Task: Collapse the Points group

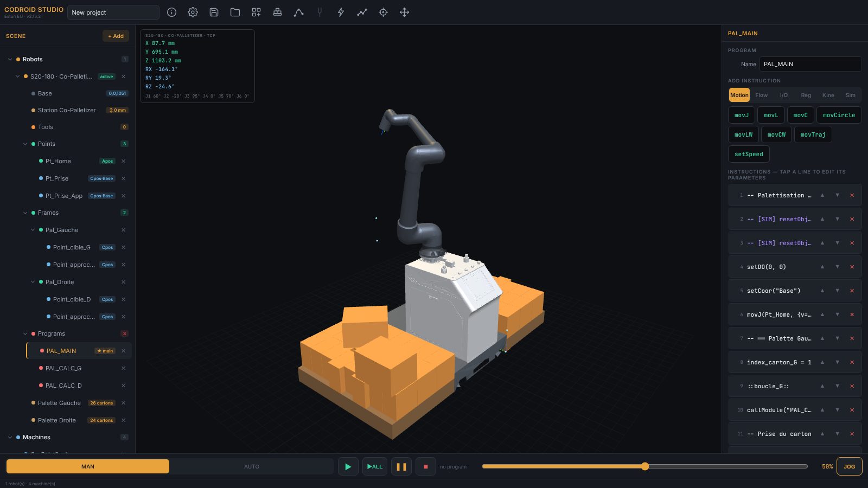Action: pyautogui.click(x=25, y=144)
